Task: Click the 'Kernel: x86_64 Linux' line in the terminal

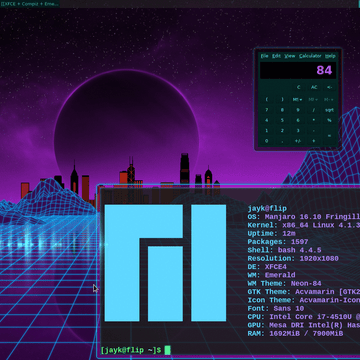Action: click(x=304, y=225)
